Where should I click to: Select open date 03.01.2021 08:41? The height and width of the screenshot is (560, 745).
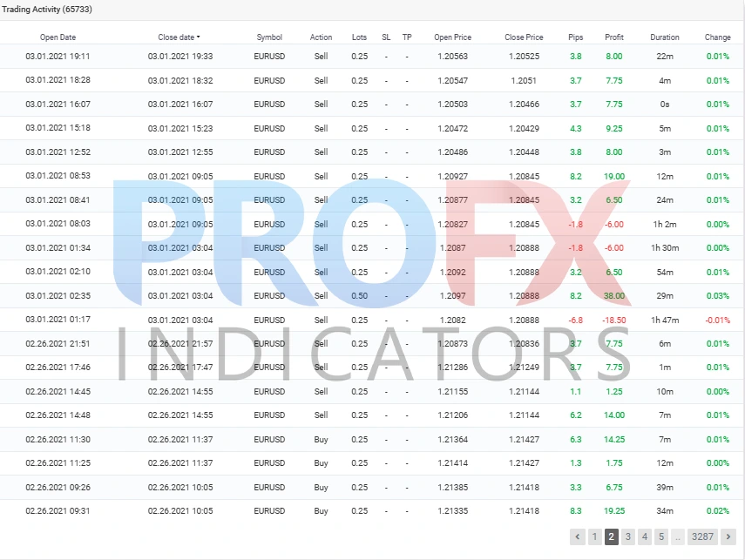click(x=58, y=200)
